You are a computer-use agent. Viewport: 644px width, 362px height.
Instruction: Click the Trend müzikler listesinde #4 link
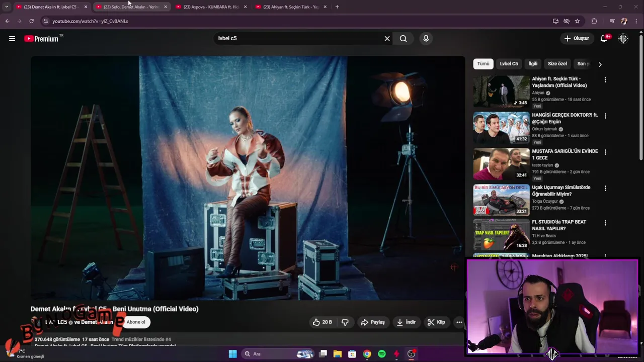(141, 339)
